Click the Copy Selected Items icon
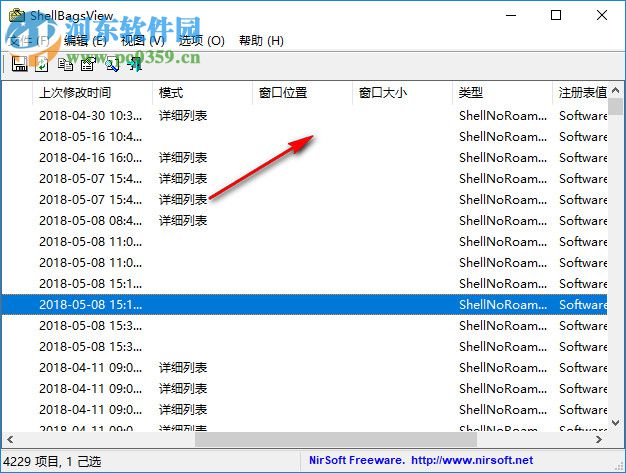The width and height of the screenshot is (626, 473). [x=65, y=64]
